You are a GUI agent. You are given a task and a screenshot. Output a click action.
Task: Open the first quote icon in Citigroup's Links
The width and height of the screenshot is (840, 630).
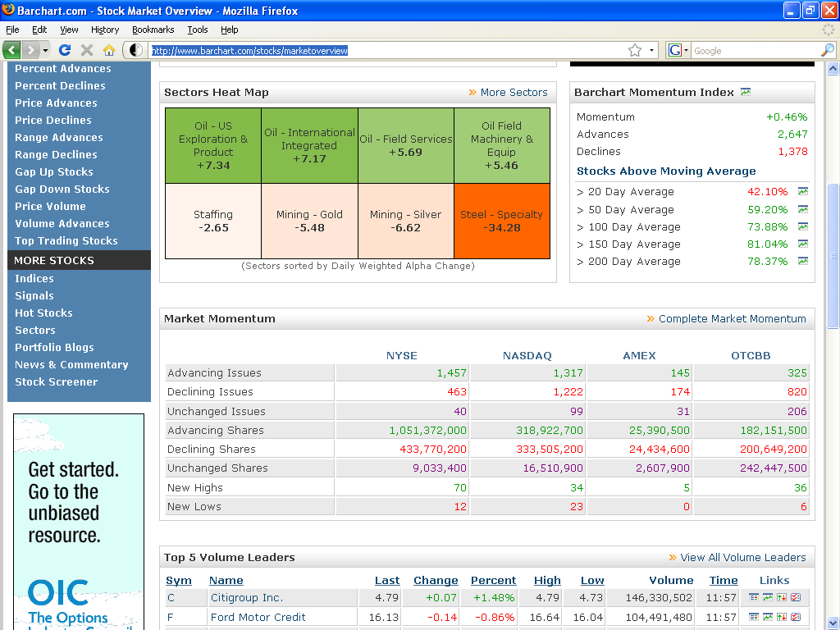[x=753, y=597]
